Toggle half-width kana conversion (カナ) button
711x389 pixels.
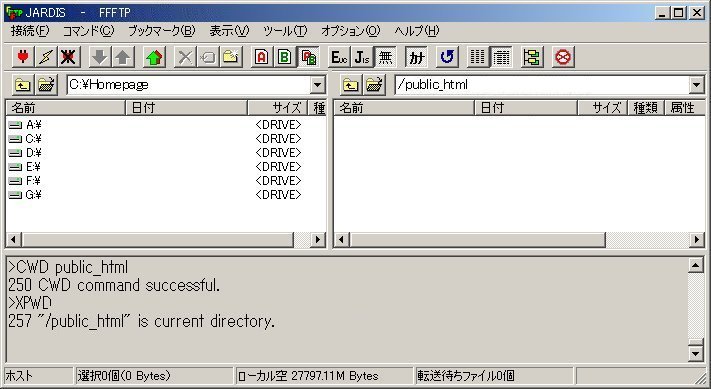coord(416,57)
